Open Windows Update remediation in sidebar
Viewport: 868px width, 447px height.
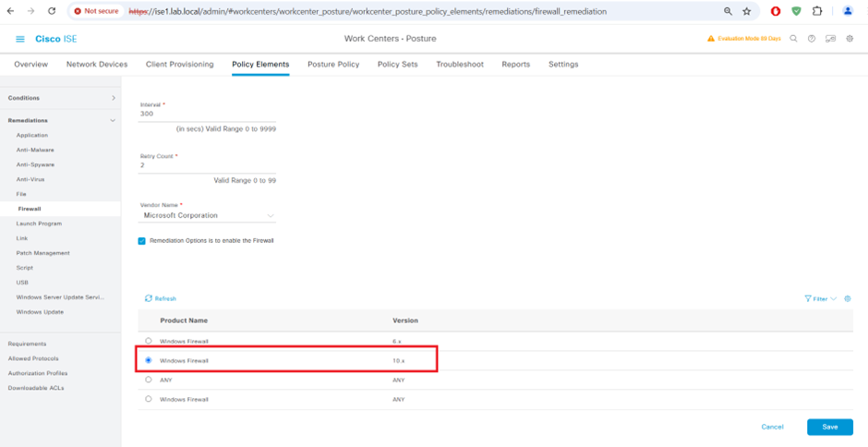point(40,312)
